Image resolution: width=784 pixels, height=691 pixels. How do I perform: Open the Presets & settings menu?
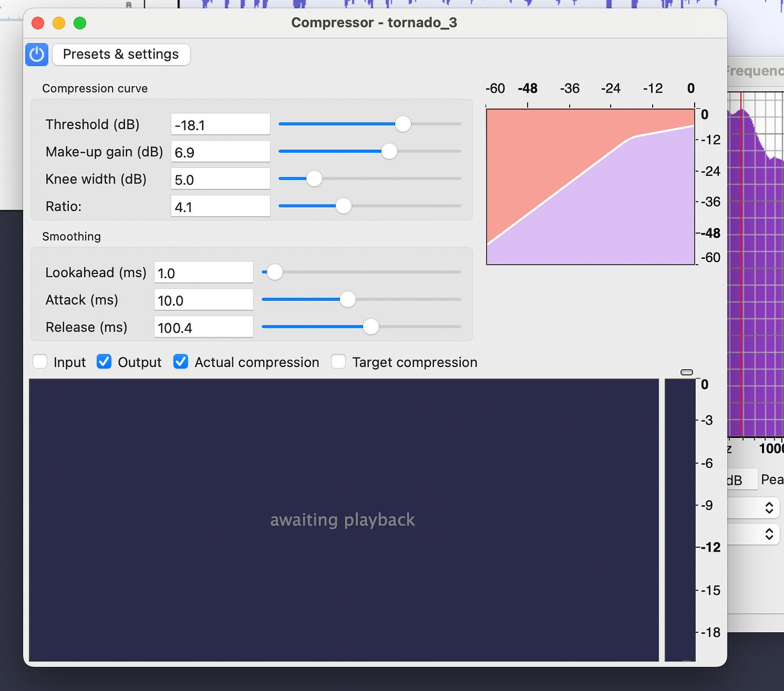click(x=121, y=54)
